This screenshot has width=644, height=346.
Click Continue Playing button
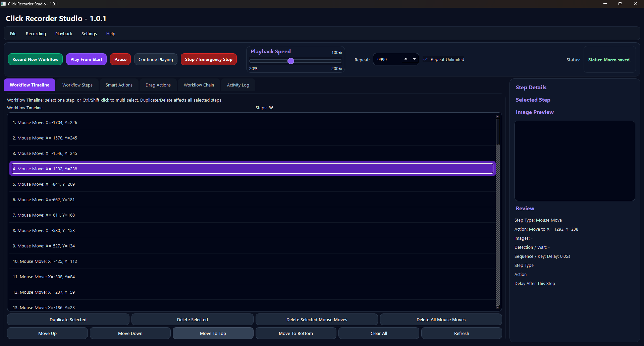click(156, 59)
